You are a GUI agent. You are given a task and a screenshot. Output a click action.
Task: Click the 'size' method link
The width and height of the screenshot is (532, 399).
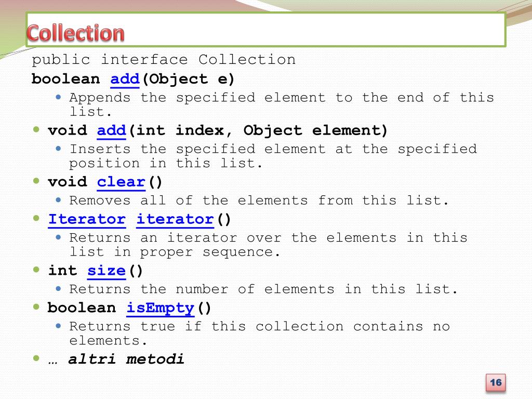[107, 271]
